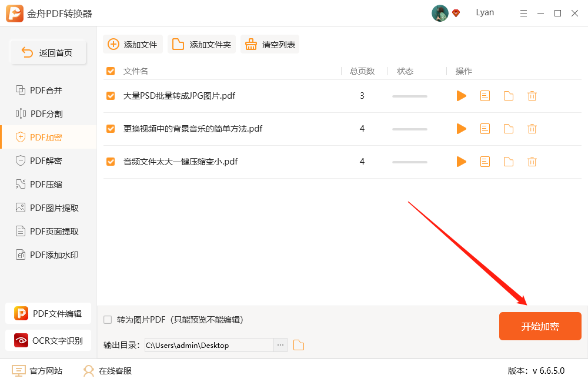This screenshot has width=588, height=382.
Task: Click page count 3 of 大量PSD批量转成JPG图片.pdf
Action: [362, 96]
